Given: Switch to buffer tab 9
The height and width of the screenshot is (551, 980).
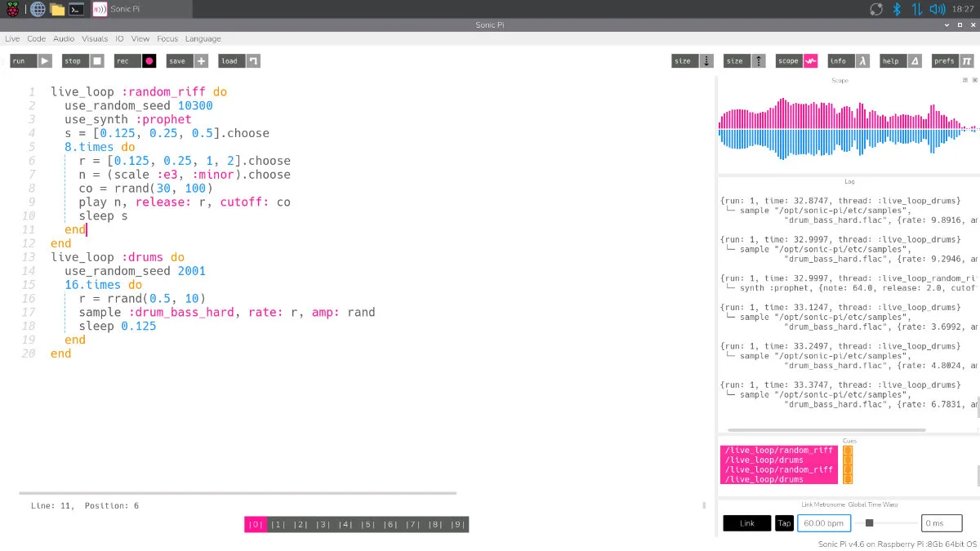Looking at the screenshot, I should click(457, 525).
